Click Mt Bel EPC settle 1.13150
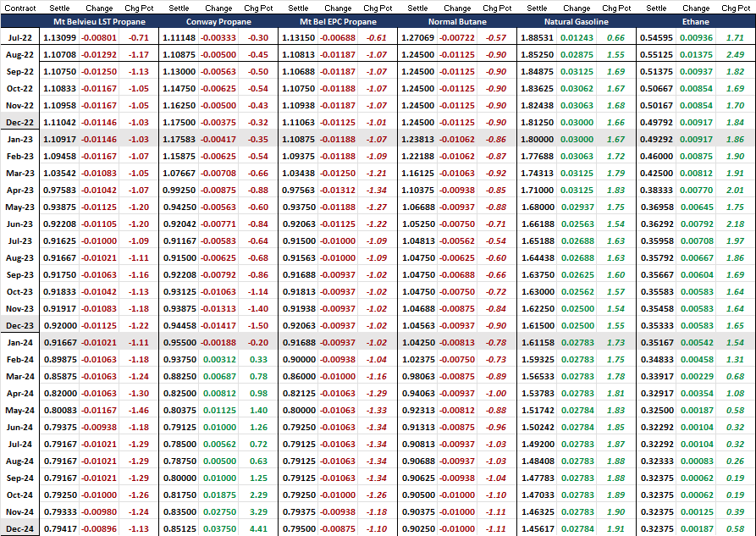756x536 pixels. coord(299,37)
